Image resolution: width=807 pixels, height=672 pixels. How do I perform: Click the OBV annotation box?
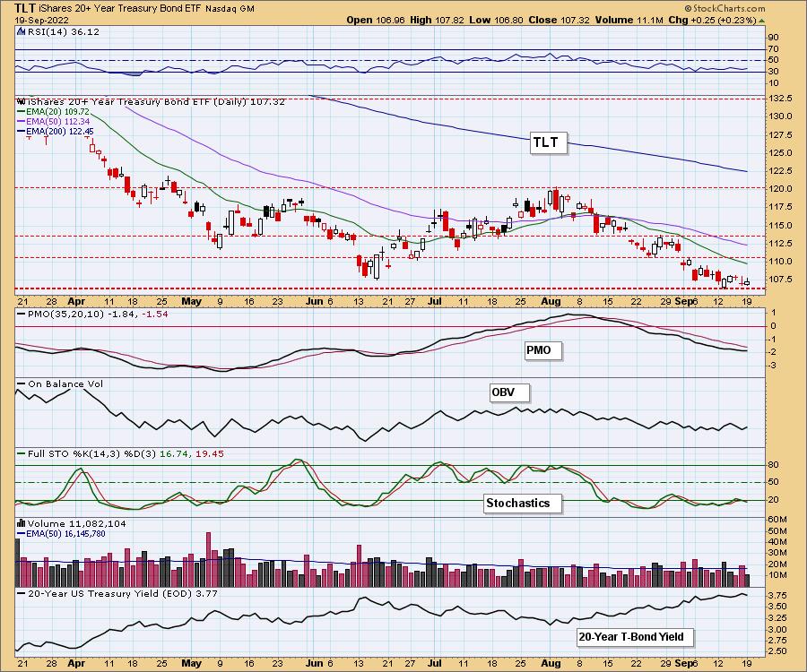pyautogui.click(x=508, y=392)
